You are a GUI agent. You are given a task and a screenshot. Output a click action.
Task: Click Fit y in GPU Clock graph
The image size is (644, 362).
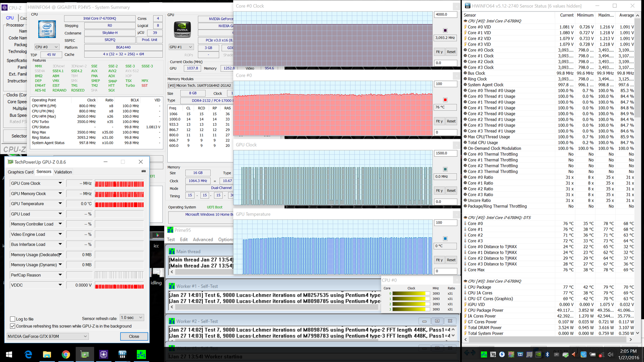tap(439, 190)
